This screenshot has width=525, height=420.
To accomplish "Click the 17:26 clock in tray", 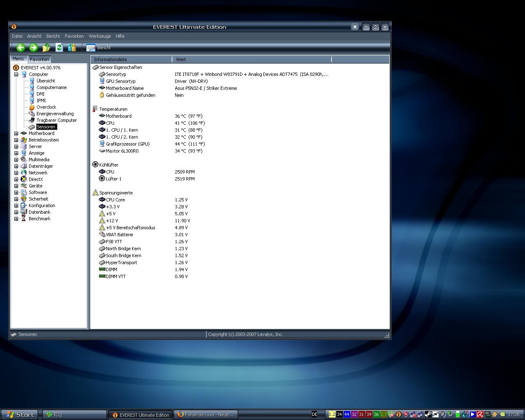I will click(x=514, y=415).
